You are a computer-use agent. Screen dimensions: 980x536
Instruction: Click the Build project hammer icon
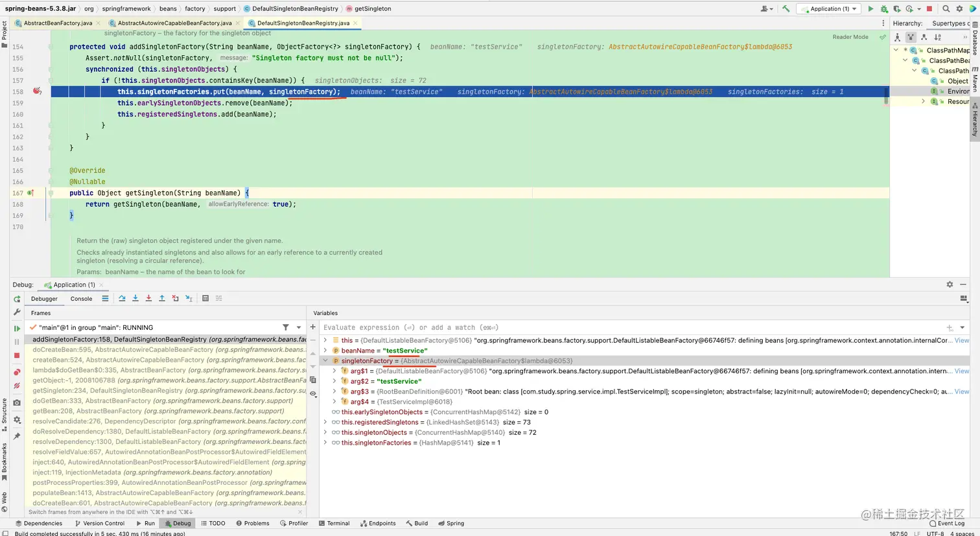[x=786, y=9]
